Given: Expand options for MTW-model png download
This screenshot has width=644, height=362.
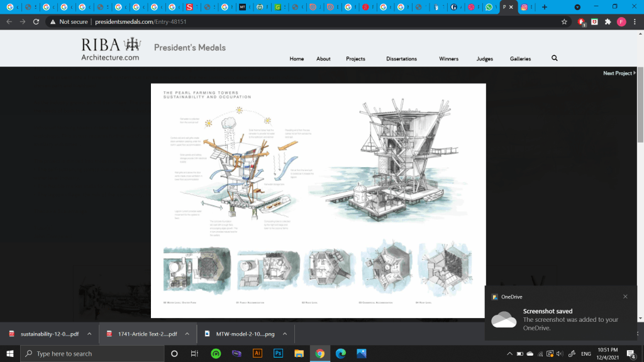Looking at the screenshot, I should [284, 334].
